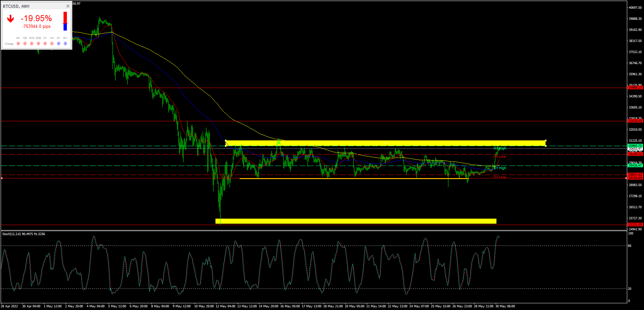The width and height of the screenshot is (644, 310).
Task: Click the 30 May 06:00 time axis label
Action: click(x=505, y=306)
